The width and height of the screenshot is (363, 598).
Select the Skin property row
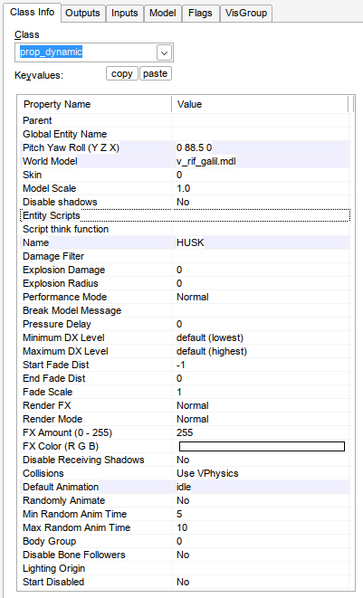pyautogui.click(x=184, y=175)
